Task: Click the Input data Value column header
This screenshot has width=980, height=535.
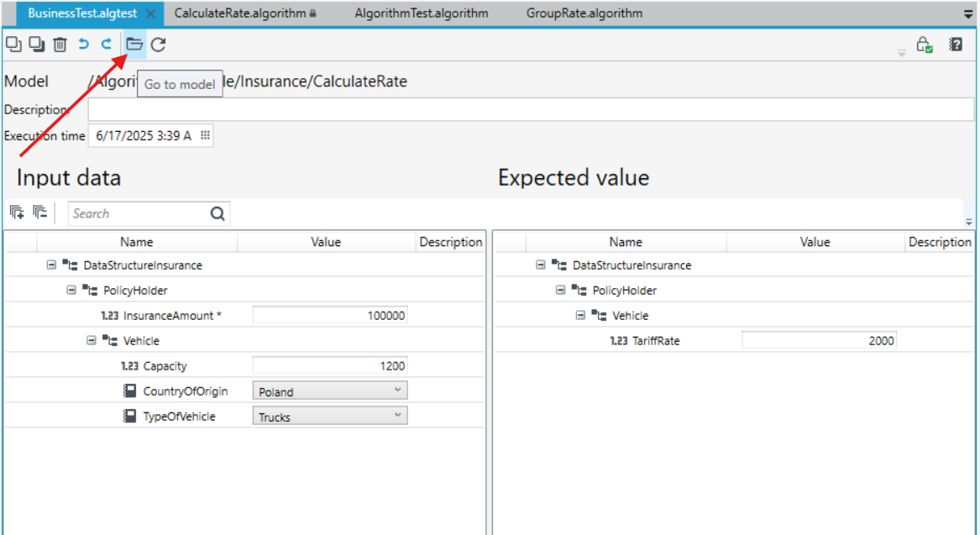Action: pyautogui.click(x=326, y=242)
